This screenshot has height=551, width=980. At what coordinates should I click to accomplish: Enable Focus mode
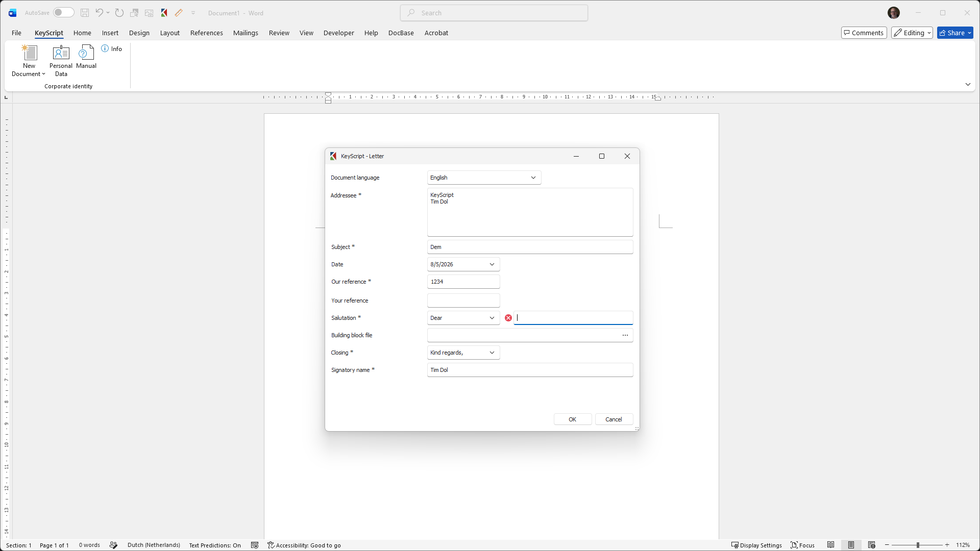pyautogui.click(x=803, y=545)
